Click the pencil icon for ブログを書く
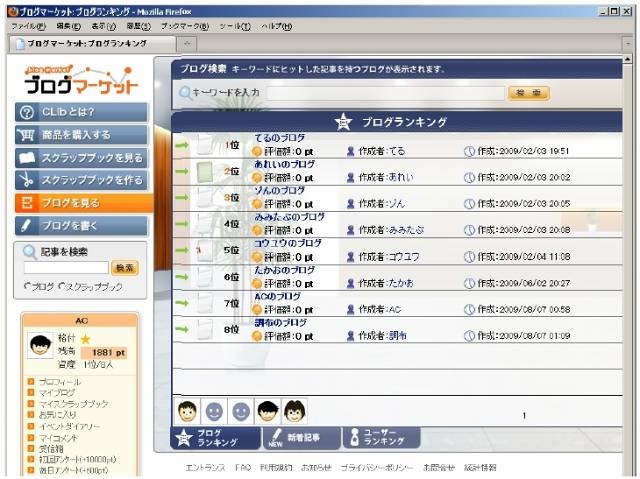The height and width of the screenshot is (479, 640). [26, 225]
